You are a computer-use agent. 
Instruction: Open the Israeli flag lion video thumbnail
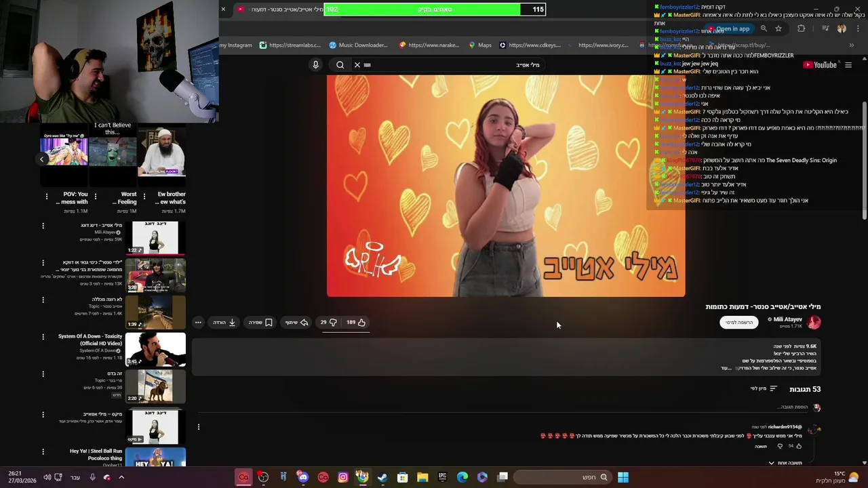[155, 386]
